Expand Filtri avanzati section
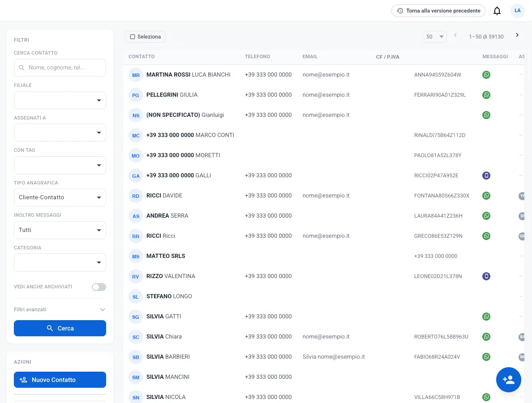 (60, 309)
